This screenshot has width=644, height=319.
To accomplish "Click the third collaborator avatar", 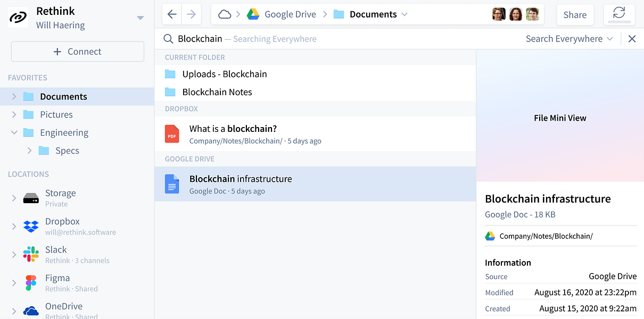I will coord(532,14).
